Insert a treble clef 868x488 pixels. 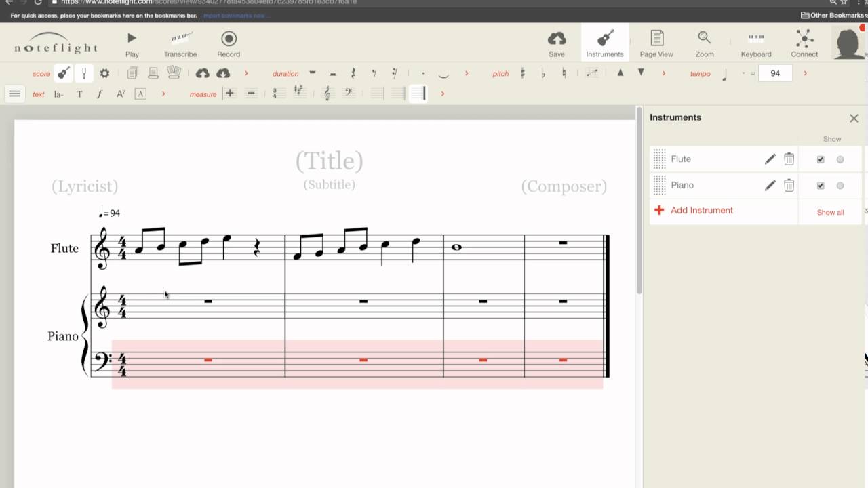click(x=328, y=94)
